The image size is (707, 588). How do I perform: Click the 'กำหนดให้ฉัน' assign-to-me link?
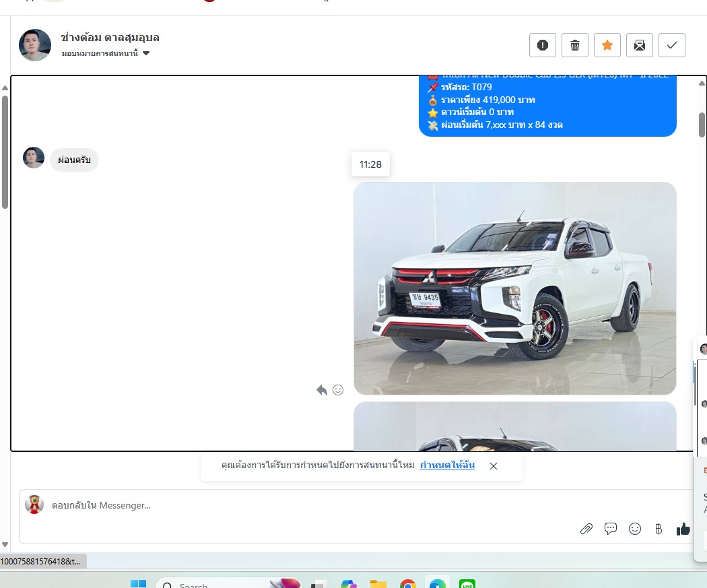tap(447, 465)
